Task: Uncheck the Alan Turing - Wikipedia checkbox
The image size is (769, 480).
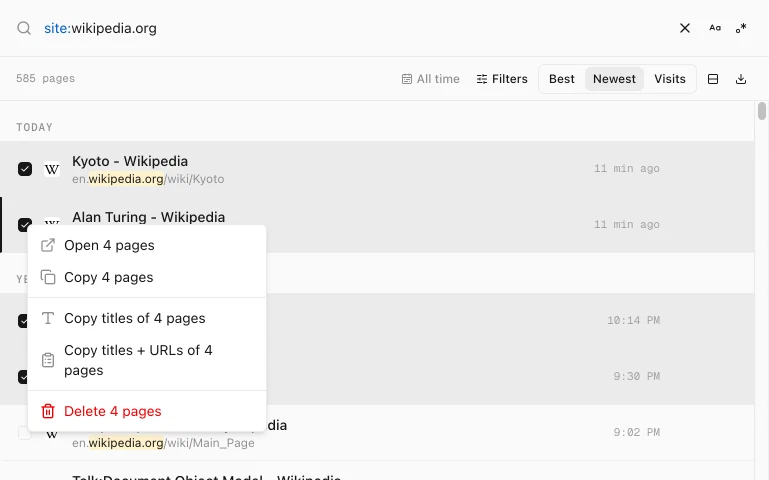Action: pyautogui.click(x=25, y=223)
